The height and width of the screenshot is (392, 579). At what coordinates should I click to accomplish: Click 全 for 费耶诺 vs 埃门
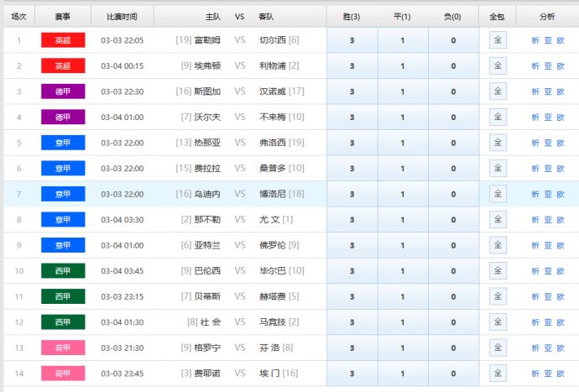click(x=498, y=373)
